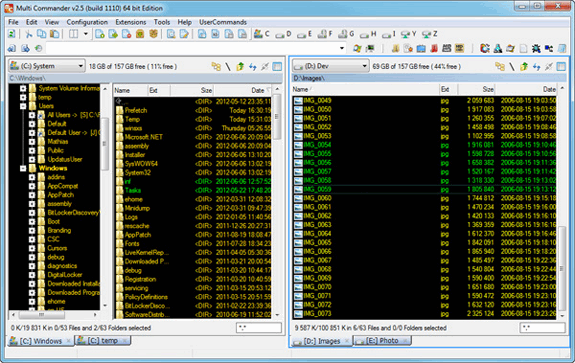
Task: Switch to the [C:] temp tab
Action: (x=103, y=341)
